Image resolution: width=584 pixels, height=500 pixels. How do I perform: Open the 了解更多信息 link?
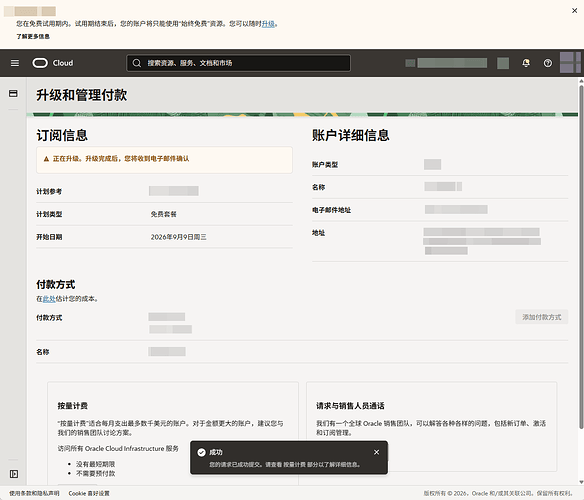[33, 37]
